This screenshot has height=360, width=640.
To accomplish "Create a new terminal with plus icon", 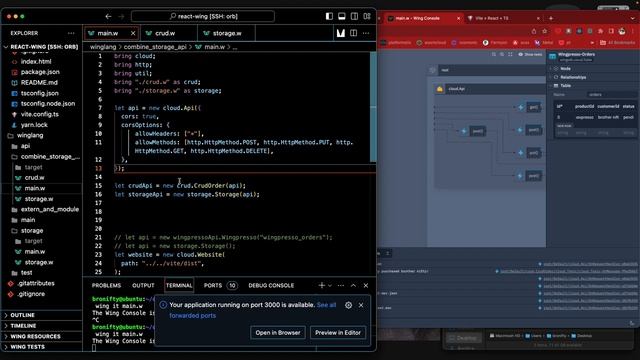I will tap(322, 285).
